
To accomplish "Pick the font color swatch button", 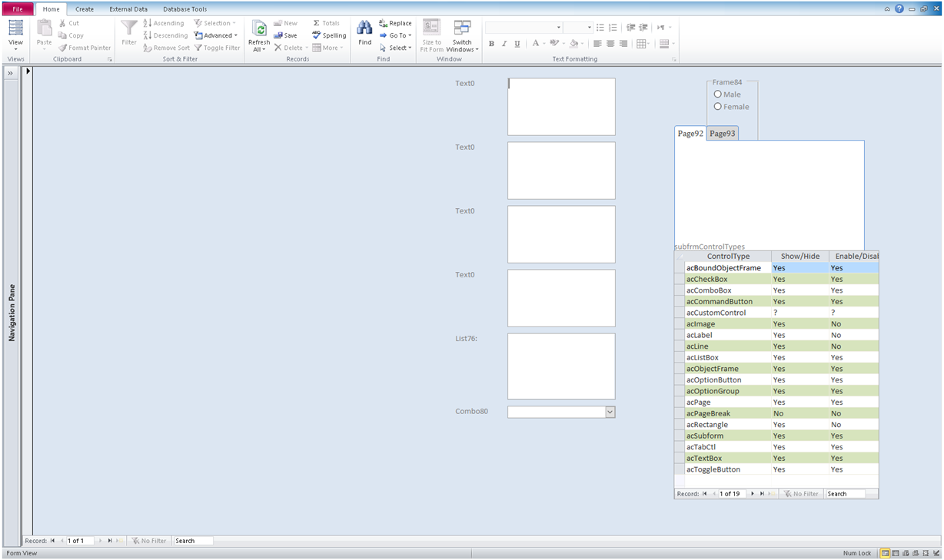I will 537,44.
